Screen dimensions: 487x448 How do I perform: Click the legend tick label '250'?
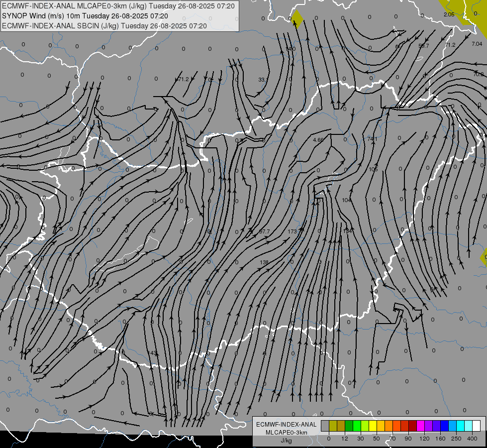point(456,439)
